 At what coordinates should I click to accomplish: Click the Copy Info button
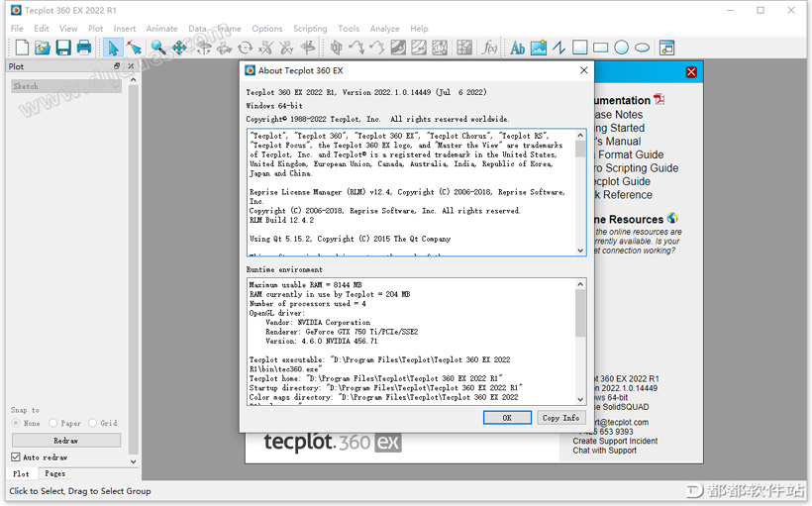tap(560, 418)
